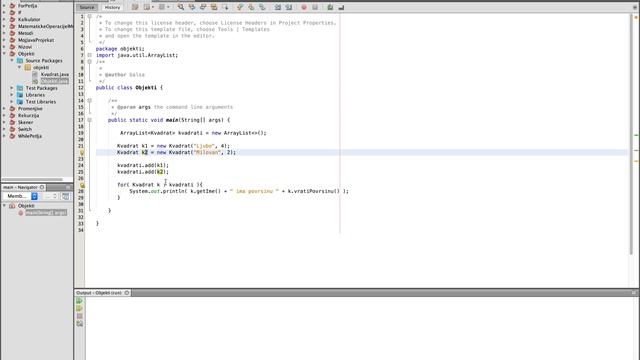Toggle Bookmark on current line
Viewport: 640px width, 360px height.
pos(262,7)
